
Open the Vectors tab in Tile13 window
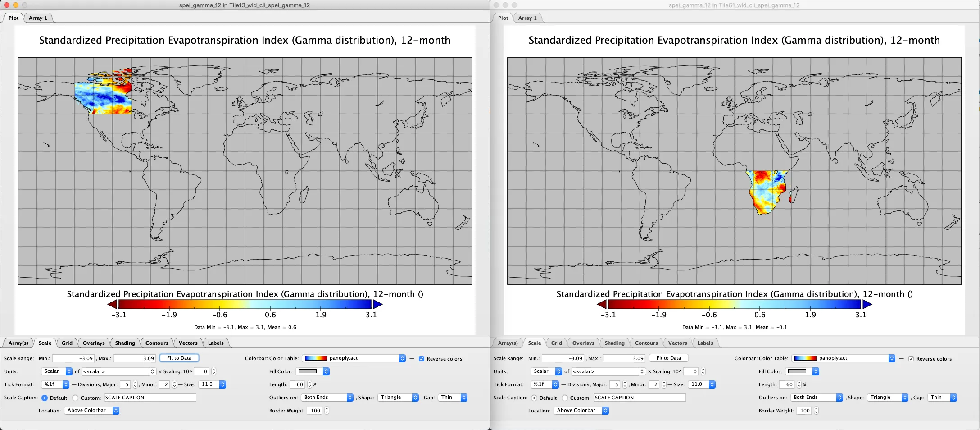[x=188, y=343]
